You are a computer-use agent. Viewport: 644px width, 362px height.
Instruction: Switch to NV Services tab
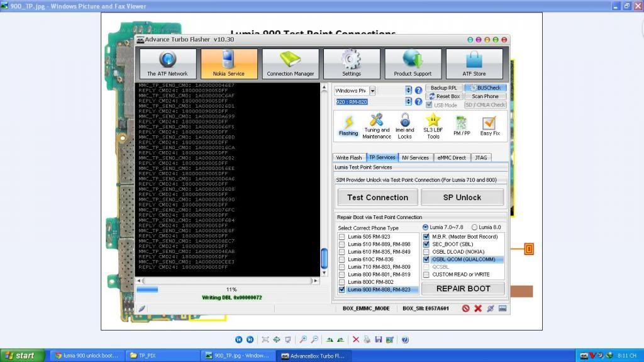(x=415, y=157)
